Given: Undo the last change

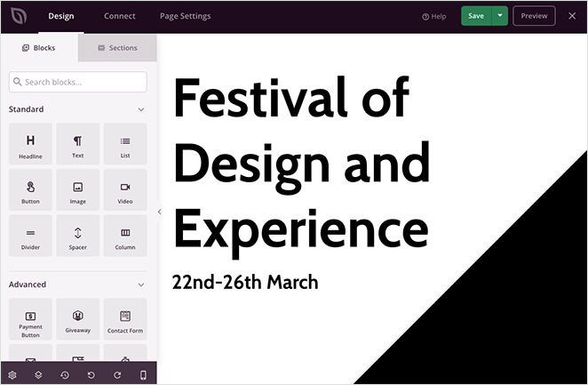Looking at the screenshot, I should pos(91,375).
